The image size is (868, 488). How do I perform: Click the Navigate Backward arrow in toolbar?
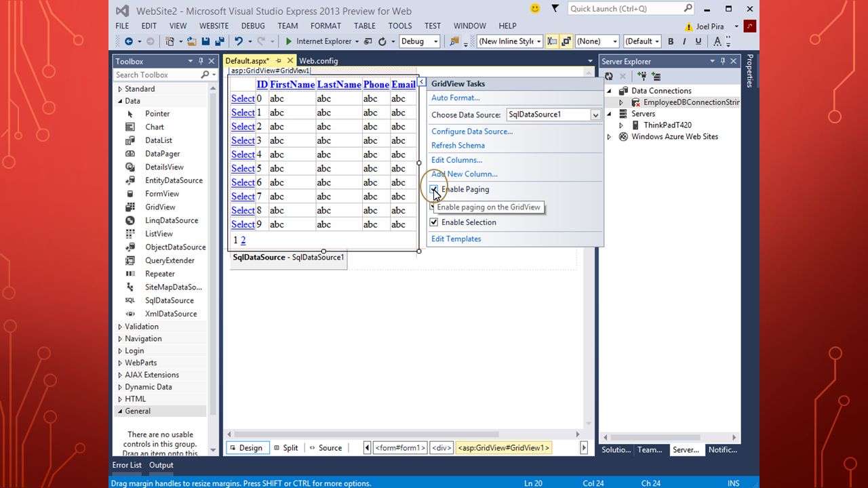[x=128, y=41]
